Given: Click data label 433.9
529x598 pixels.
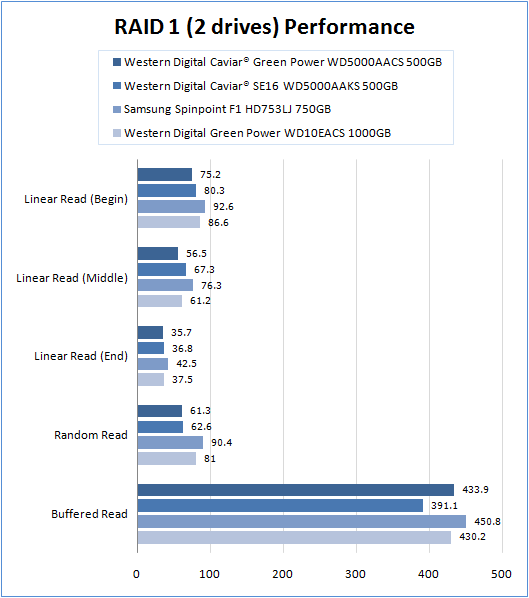Looking at the screenshot, I should pos(476,490).
